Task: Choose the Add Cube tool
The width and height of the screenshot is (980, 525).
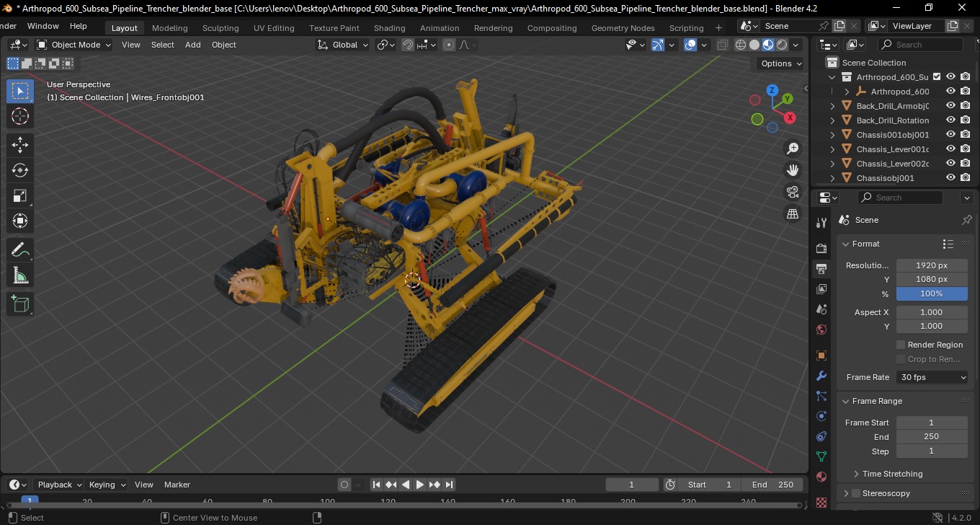Action: 20,304
